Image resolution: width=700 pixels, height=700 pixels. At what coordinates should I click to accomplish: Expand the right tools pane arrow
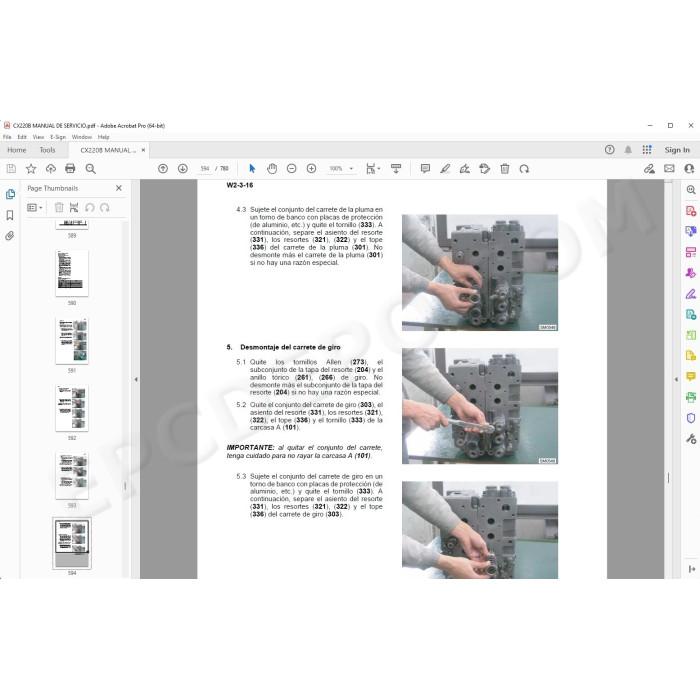(x=676, y=379)
